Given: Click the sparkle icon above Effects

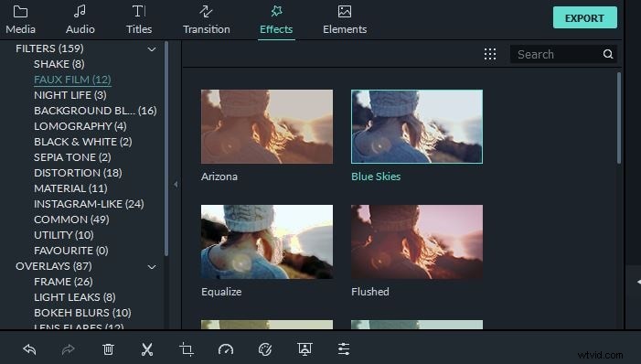Looking at the screenshot, I should (276, 12).
